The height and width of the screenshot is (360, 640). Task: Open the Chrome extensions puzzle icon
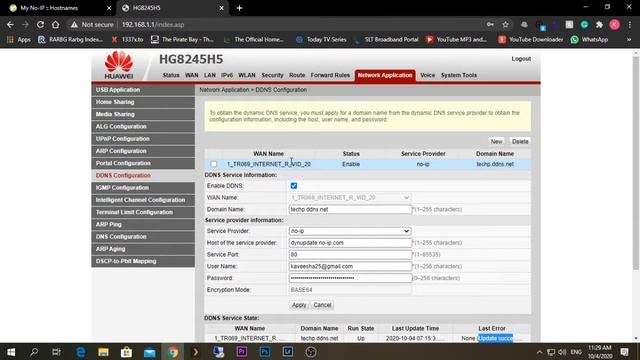599,24
